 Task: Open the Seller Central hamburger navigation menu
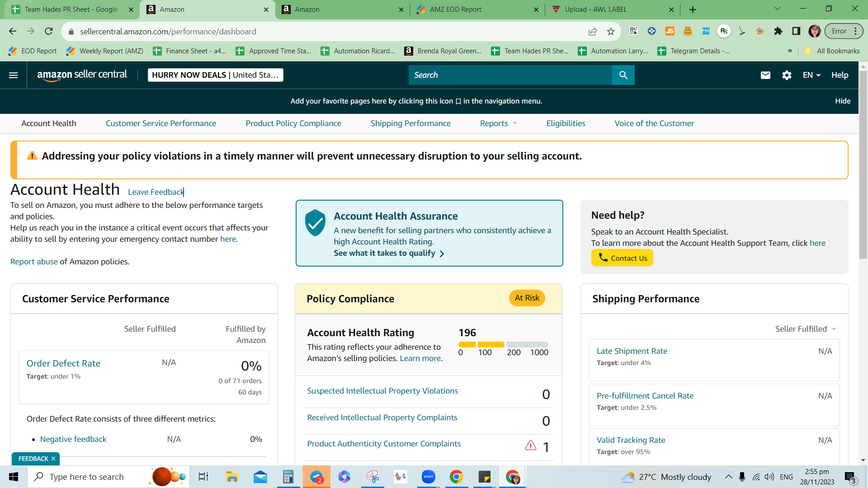[x=14, y=75]
